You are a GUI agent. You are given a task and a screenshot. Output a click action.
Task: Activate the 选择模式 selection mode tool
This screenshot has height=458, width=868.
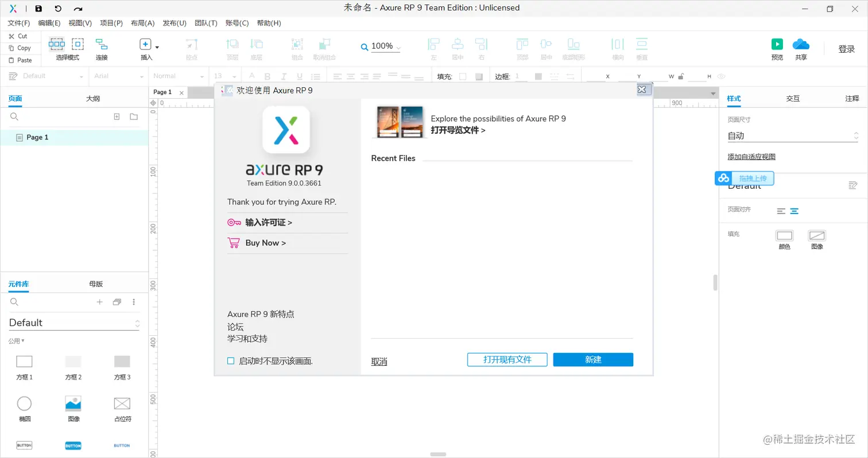click(56, 44)
